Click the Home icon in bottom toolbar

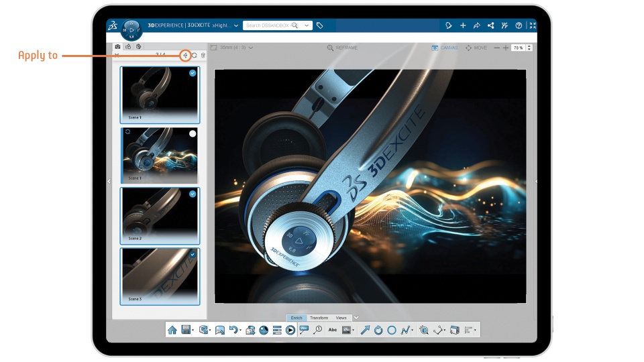[x=172, y=330]
